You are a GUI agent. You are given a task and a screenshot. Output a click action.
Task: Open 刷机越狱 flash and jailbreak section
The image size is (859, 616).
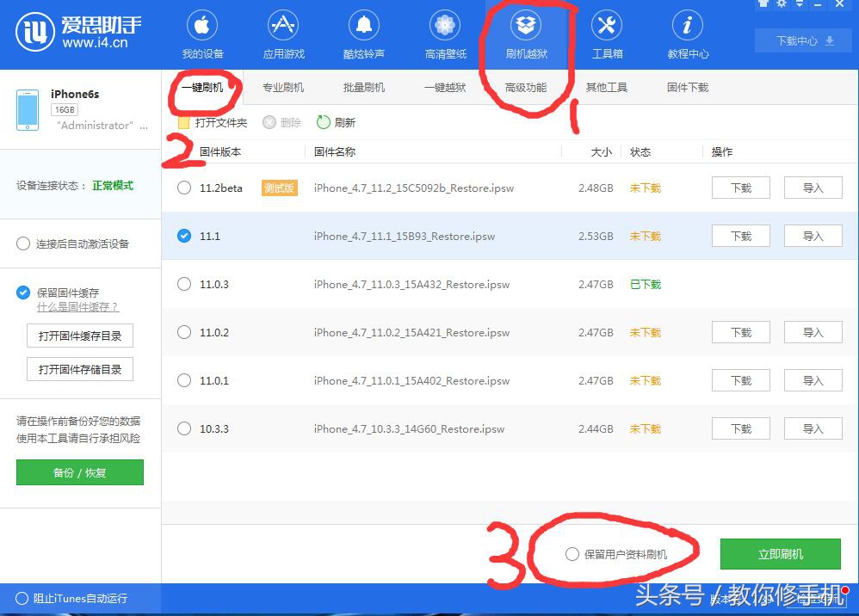pos(526,35)
